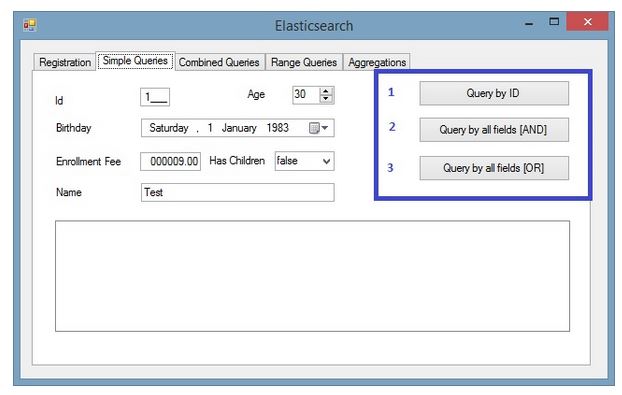
Task: Go to the Range Queries tab
Action: pos(304,62)
